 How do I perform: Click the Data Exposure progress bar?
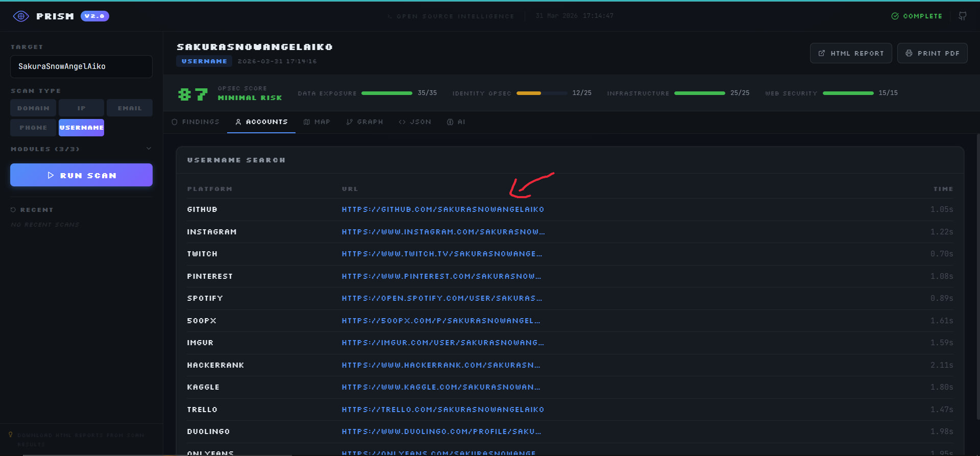click(x=387, y=93)
